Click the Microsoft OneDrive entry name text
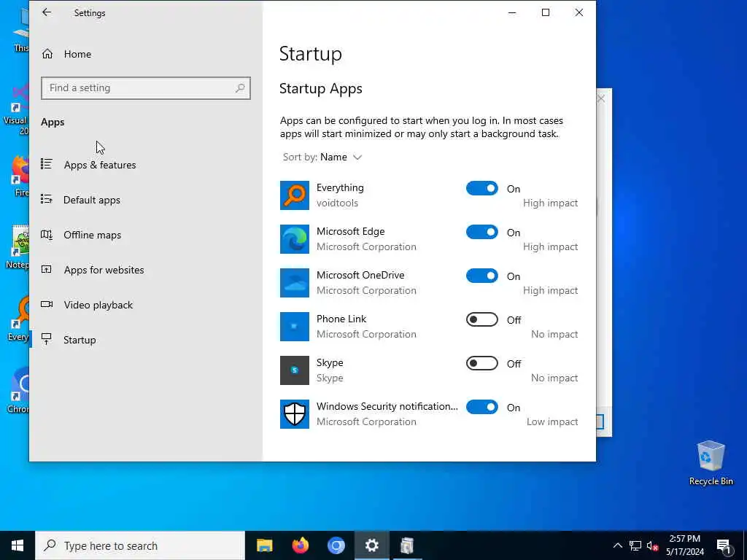This screenshot has width=747, height=560. point(360,275)
